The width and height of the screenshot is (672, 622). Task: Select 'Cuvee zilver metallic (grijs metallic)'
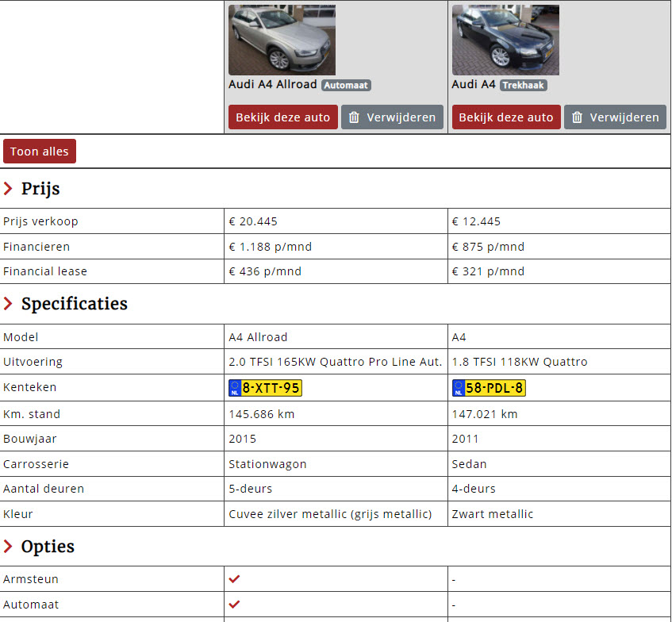330,514
